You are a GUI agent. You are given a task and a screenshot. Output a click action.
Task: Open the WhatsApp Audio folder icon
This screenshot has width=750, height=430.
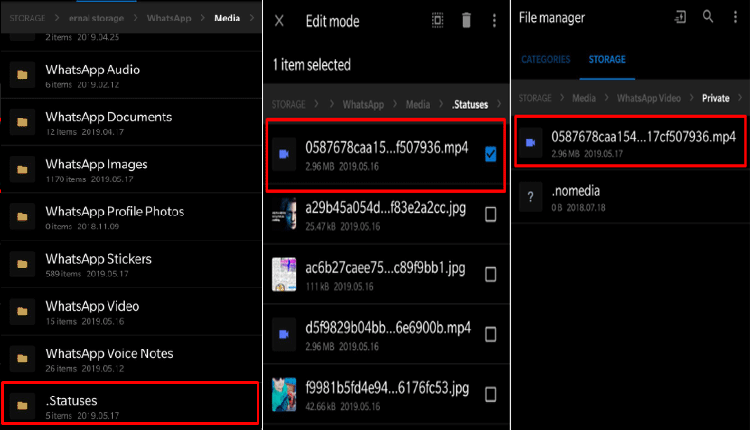[22, 75]
